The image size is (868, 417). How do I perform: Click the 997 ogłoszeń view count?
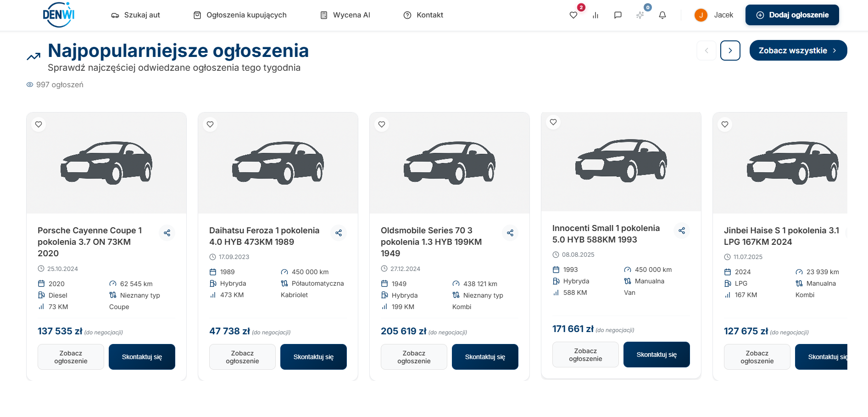(x=55, y=85)
